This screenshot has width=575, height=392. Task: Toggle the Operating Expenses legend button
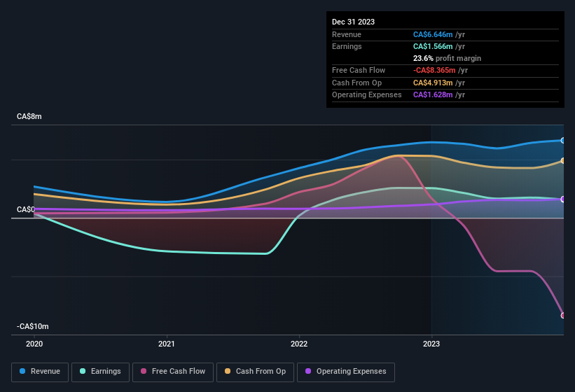pos(346,372)
